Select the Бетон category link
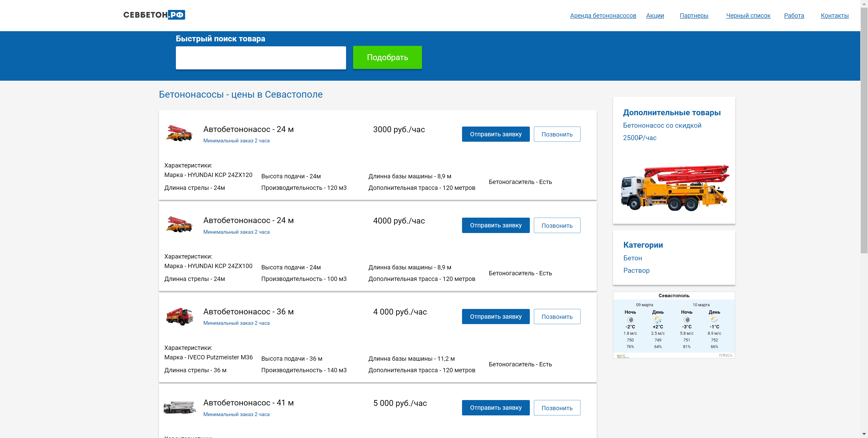This screenshot has height=438, width=868. pos(632,258)
